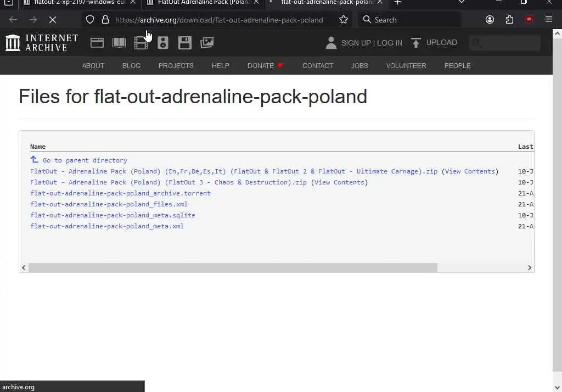Download FlatOut 3 Chaos & Destruction zip
Image resolution: width=562 pixels, height=392 pixels.
tap(168, 182)
